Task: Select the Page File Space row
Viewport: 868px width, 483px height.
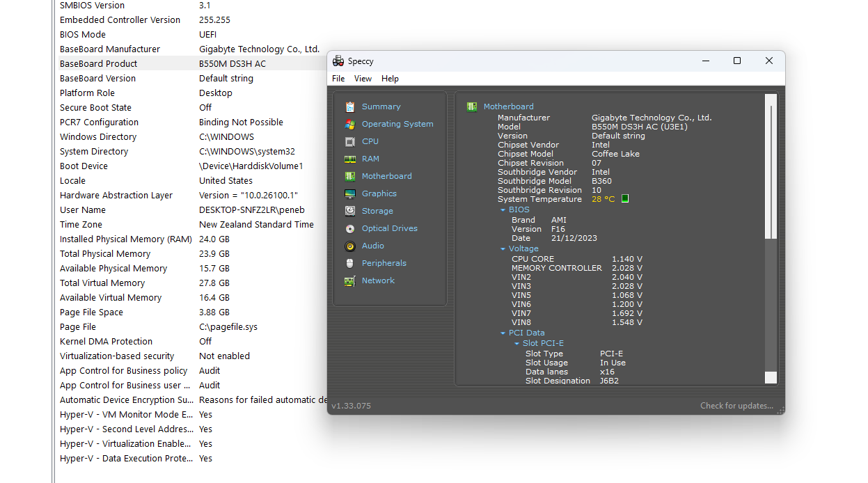Action: point(191,312)
